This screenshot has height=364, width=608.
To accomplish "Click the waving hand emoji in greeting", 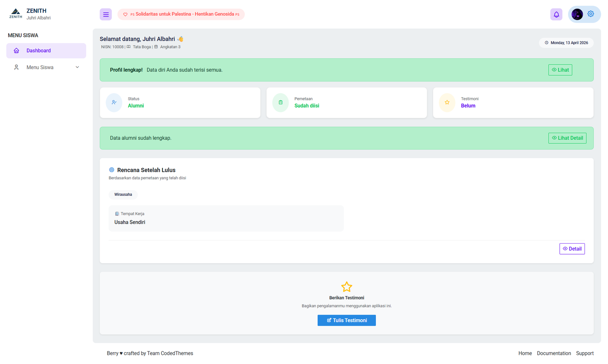I will coord(180,39).
